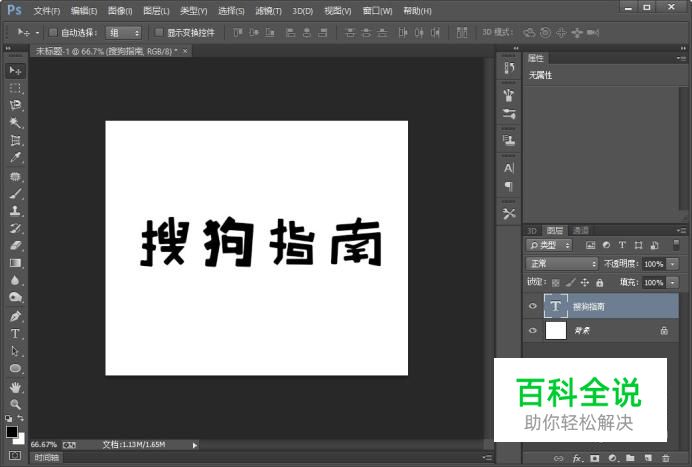Hide the 搜狗指南 text layer
Screen dimensions: 692x467
point(533,306)
